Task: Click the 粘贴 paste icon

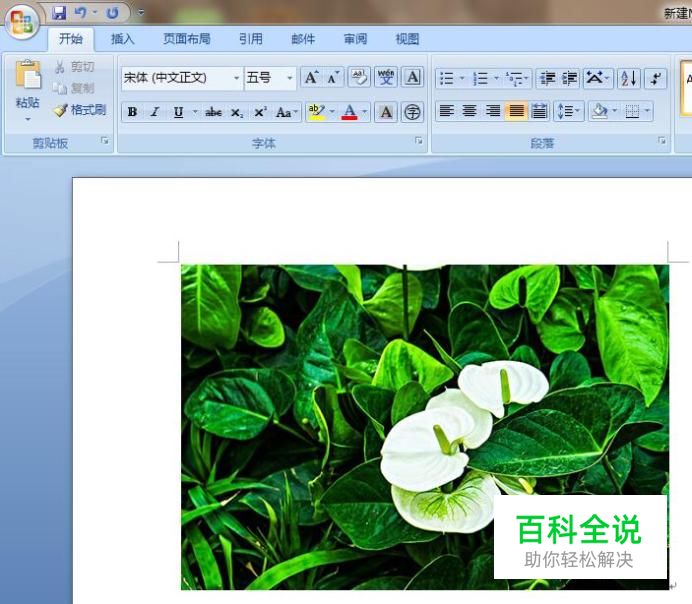Action: click(x=28, y=75)
